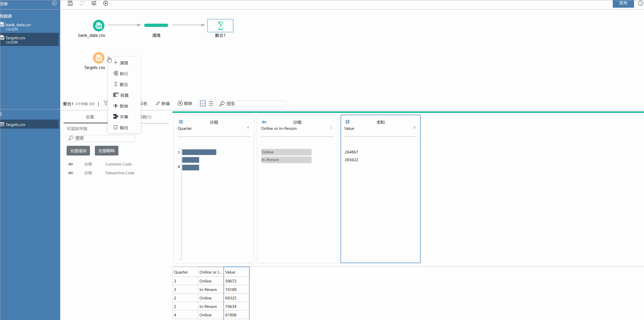Click the Quarter field name on its card
The image size is (644, 320).
(x=185, y=129)
